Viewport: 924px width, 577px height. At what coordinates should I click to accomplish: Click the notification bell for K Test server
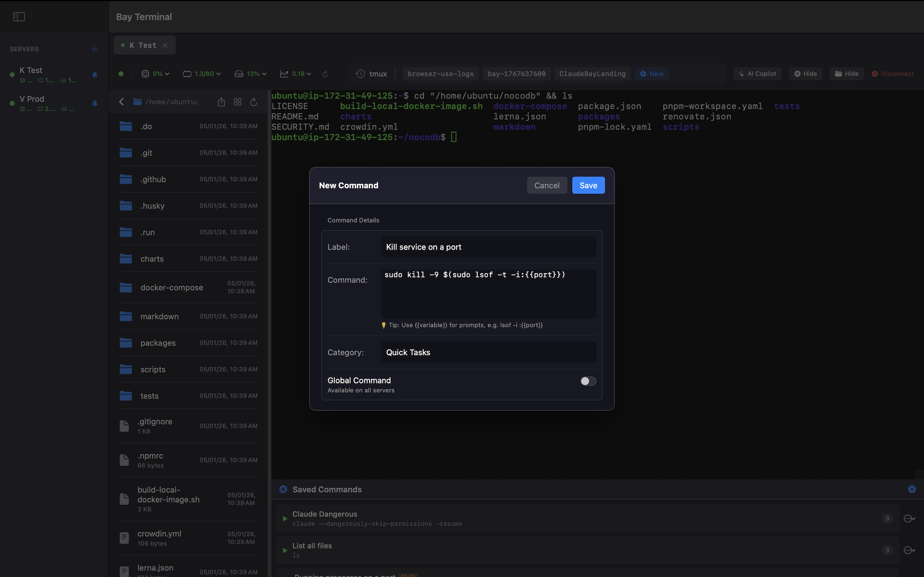click(x=94, y=75)
